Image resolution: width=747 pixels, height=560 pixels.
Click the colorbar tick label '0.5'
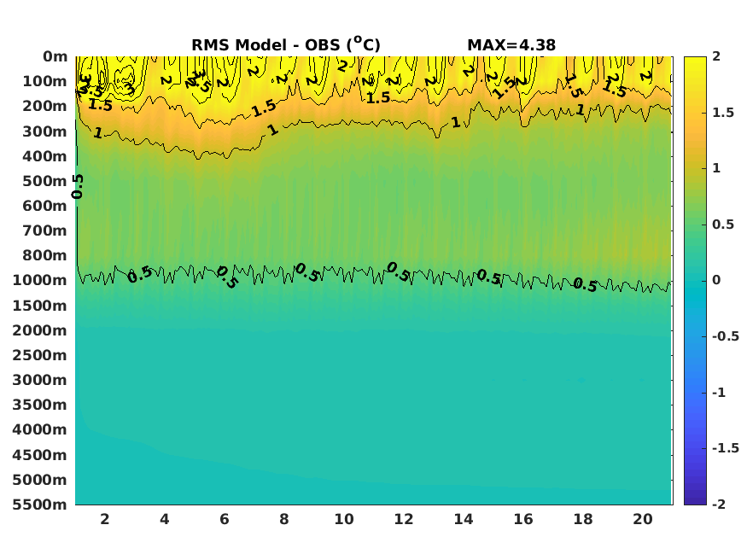(723, 225)
